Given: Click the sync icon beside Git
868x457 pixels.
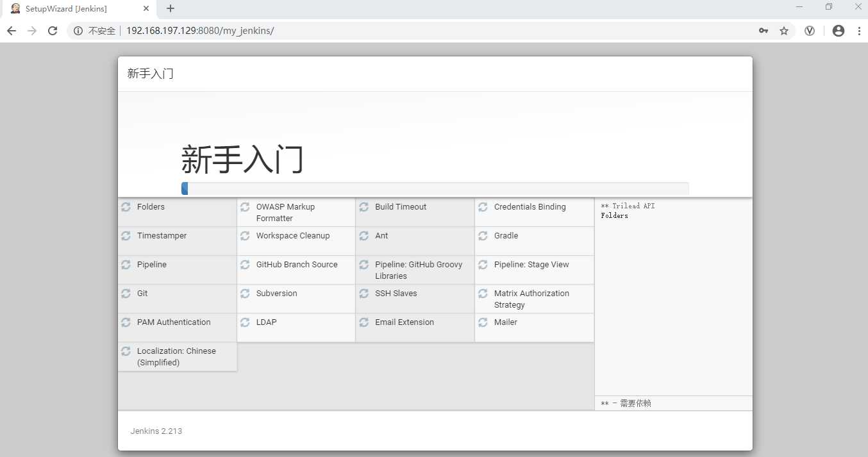Looking at the screenshot, I should coord(126,294).
